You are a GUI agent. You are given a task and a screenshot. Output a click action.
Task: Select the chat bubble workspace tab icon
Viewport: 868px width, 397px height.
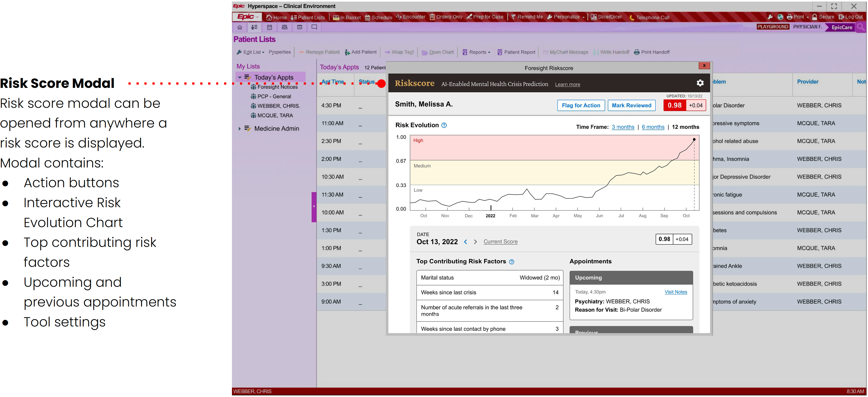click(314, 27)
